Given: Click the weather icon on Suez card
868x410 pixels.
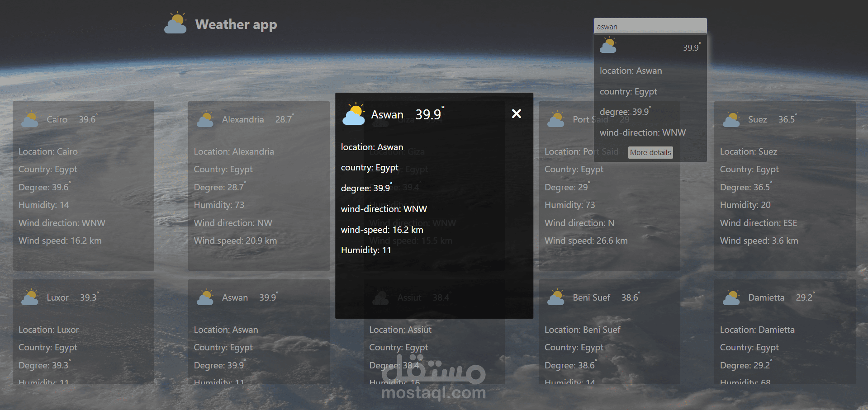Looking at the screenshot, I should pyautogui.click(x=731, y=119).
